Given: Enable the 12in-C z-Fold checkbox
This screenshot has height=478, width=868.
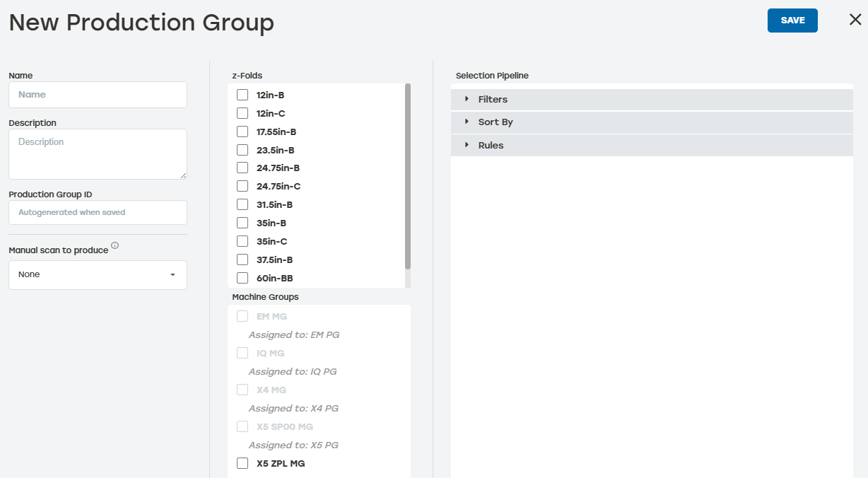Looking at the screenshot, I should (242, 113).
